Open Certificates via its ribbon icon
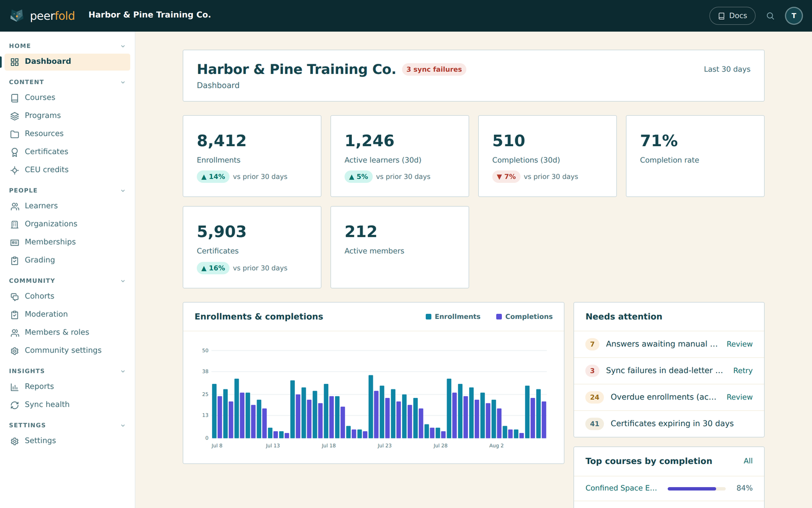The image size is (812, 508). click(15, 152)
